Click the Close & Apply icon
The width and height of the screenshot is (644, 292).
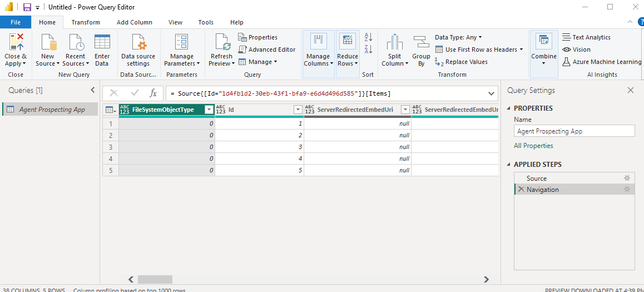(16, 42)
